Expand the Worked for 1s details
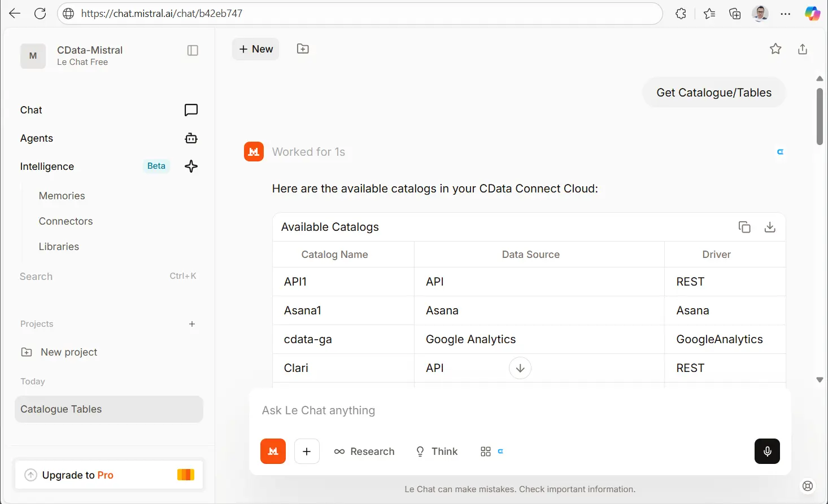This screenshot has width=828, height=504. coord(308,152)
